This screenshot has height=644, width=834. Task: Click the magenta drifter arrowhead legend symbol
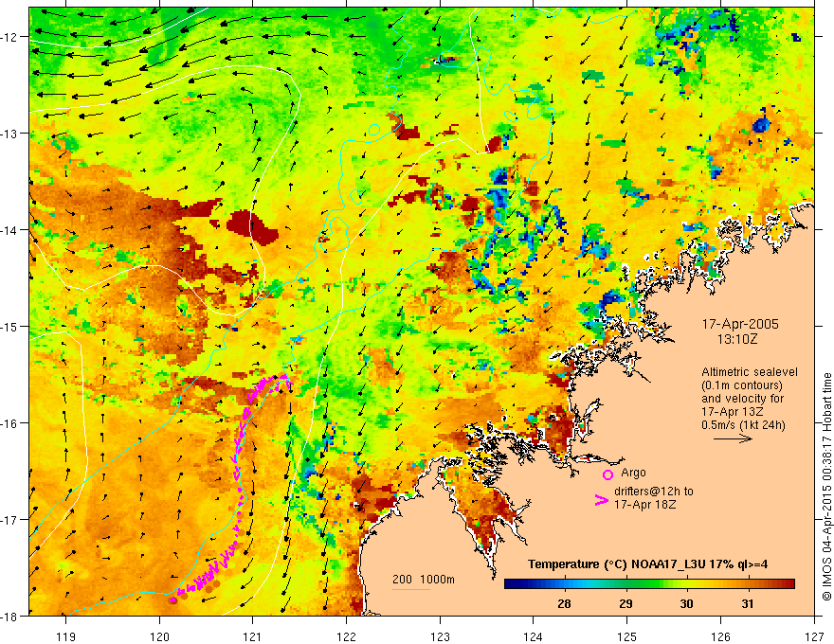[601, 500]
